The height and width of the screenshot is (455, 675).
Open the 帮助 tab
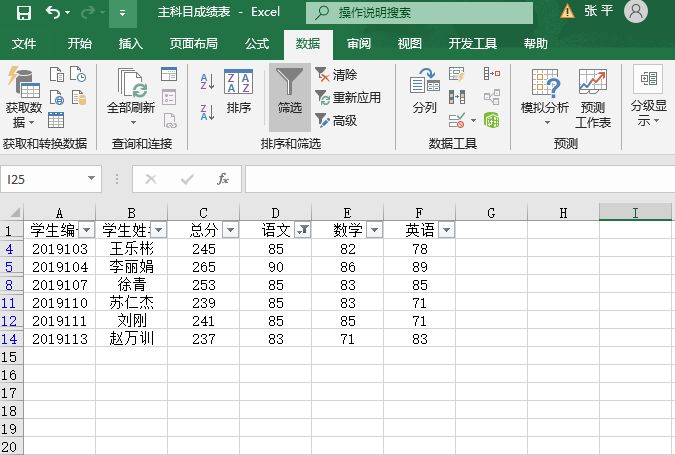(536, 43)
